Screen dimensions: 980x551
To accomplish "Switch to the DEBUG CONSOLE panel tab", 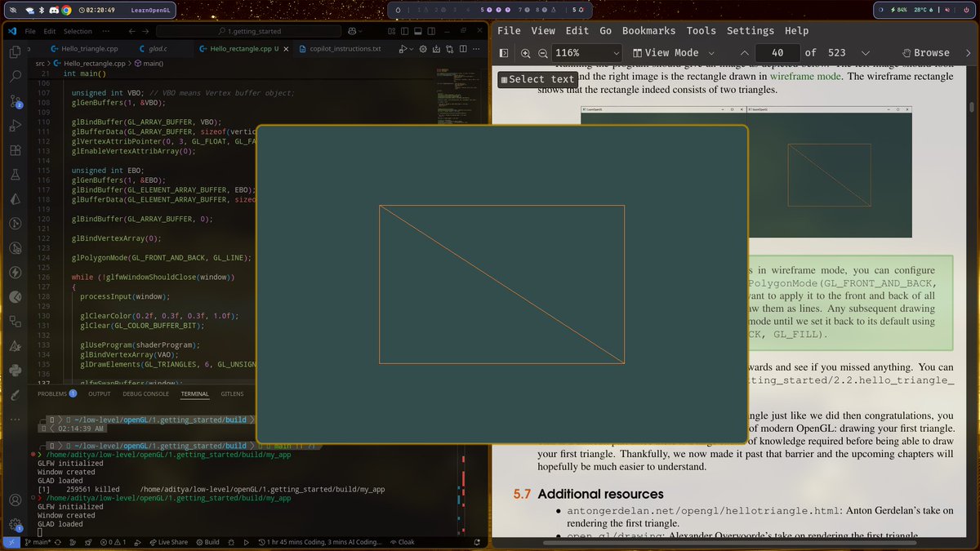I will [x=145, y=393].
